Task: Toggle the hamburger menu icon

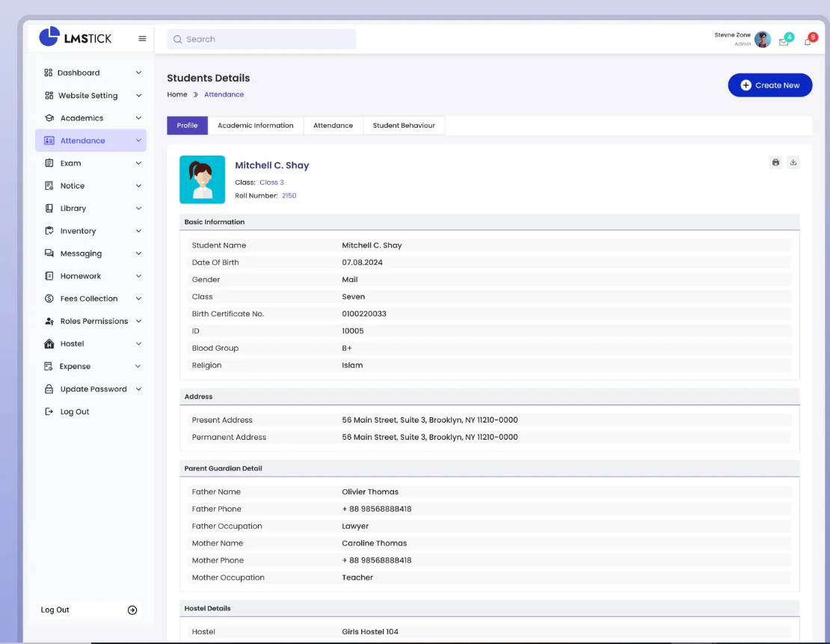Action: tap(142, 39)
